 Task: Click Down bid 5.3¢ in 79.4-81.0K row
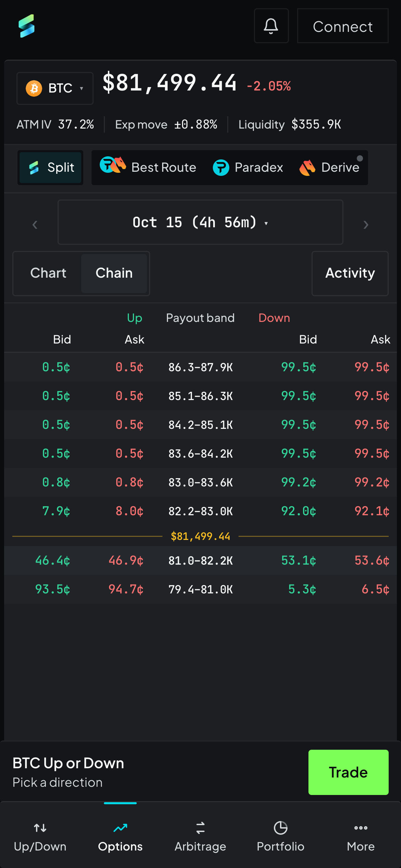302,589
